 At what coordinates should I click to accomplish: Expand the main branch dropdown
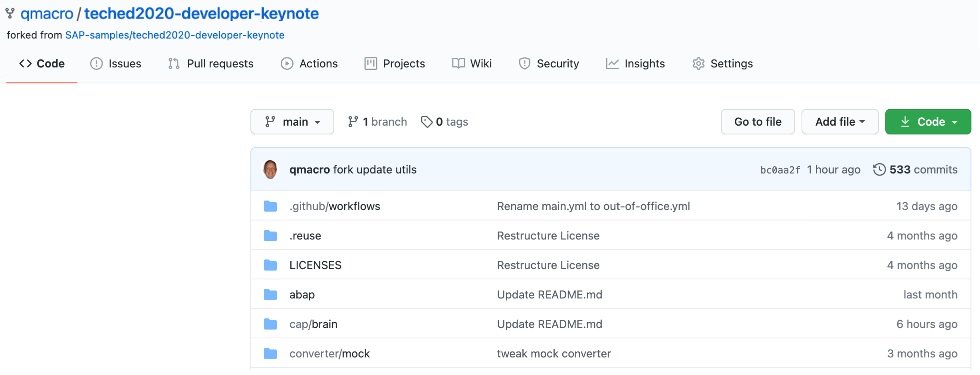pos(292,122)
